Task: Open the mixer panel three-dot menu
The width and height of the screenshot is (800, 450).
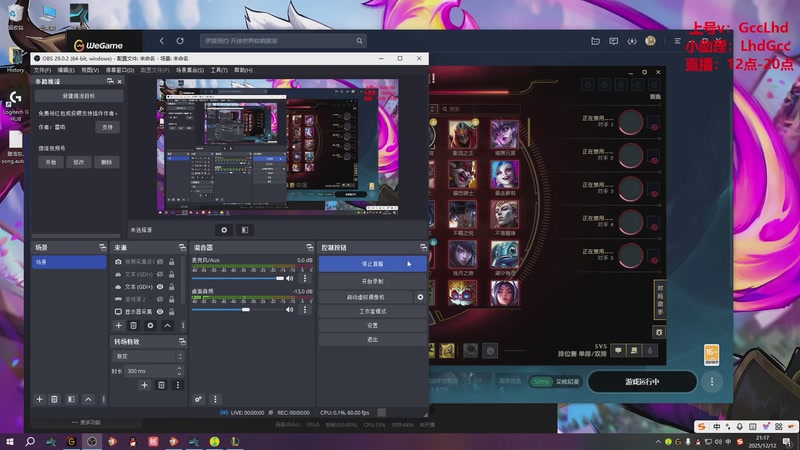Action: click(x=215, y=399)
